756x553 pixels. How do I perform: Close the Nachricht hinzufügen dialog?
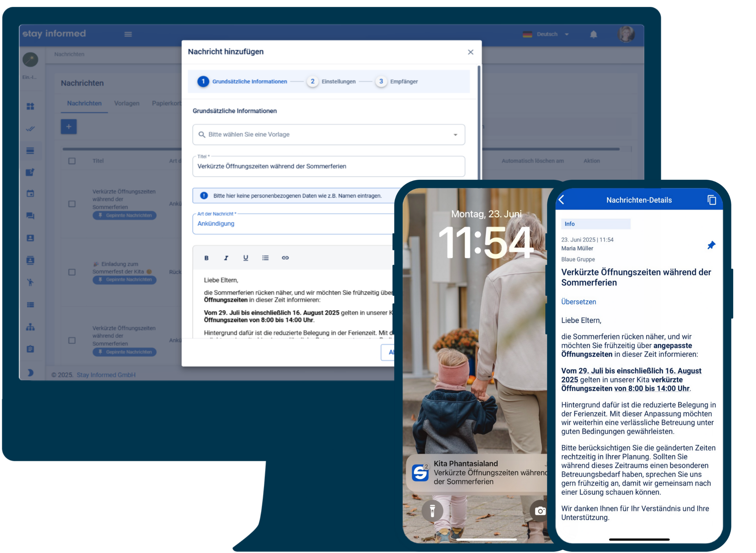(x=471, y=52)
